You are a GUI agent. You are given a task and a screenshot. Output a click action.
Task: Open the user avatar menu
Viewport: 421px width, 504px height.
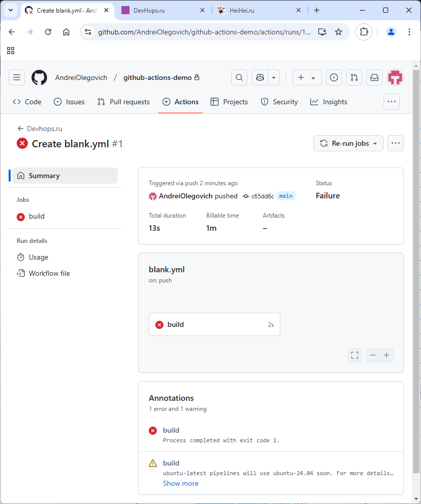pyautogui.click(x=395, y=77)
